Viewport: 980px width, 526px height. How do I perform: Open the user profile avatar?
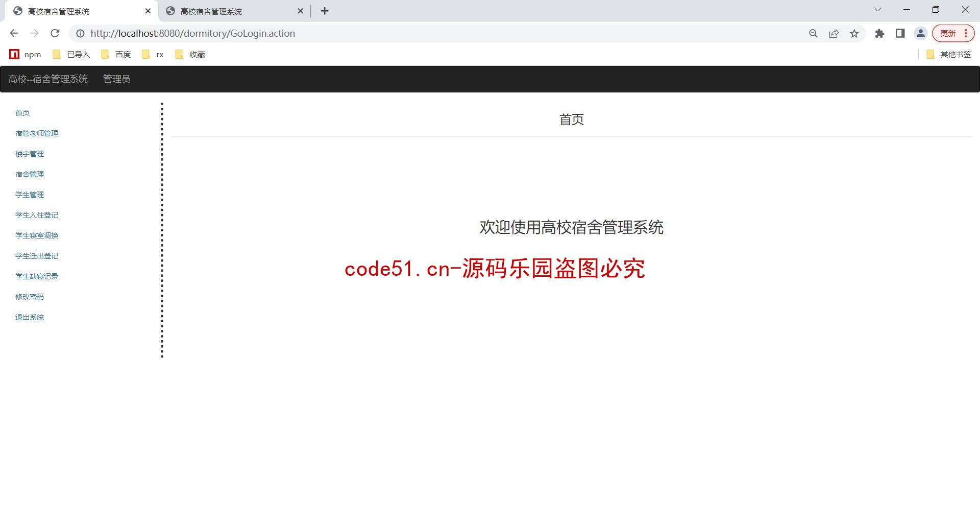[920, 33]
